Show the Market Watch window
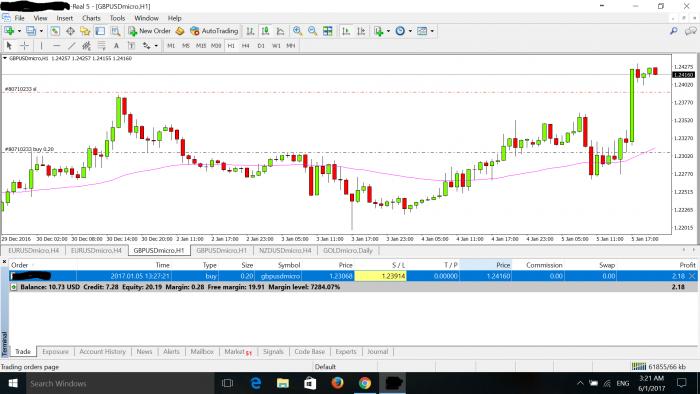Image resolution: width=700 pixels, height=394 pixels. click(x=55, y=31)
